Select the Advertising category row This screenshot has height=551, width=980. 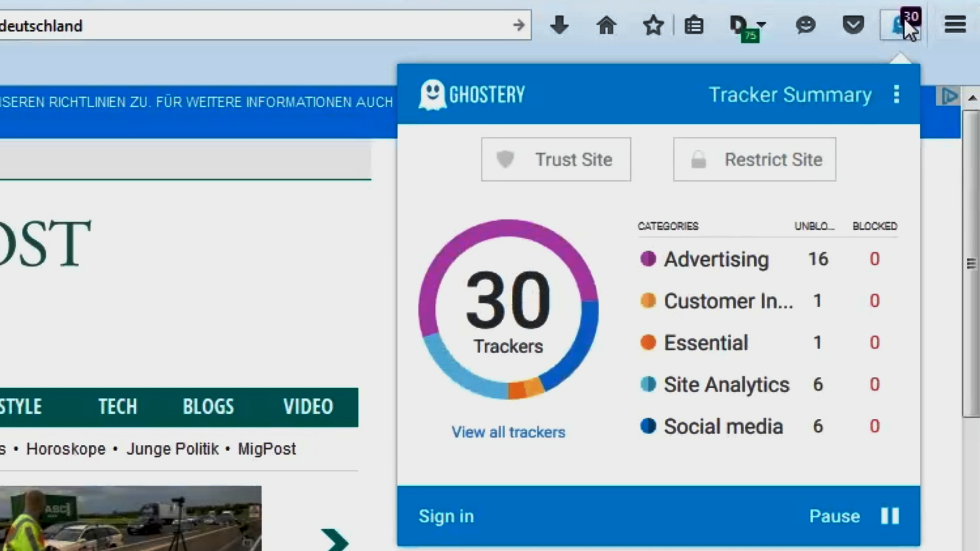[767, 259]
